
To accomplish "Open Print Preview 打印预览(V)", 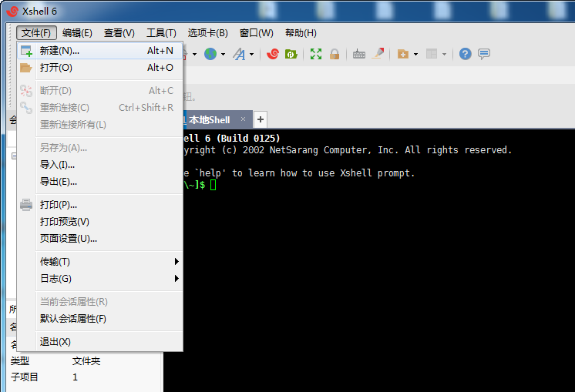I will coord(99,222).
